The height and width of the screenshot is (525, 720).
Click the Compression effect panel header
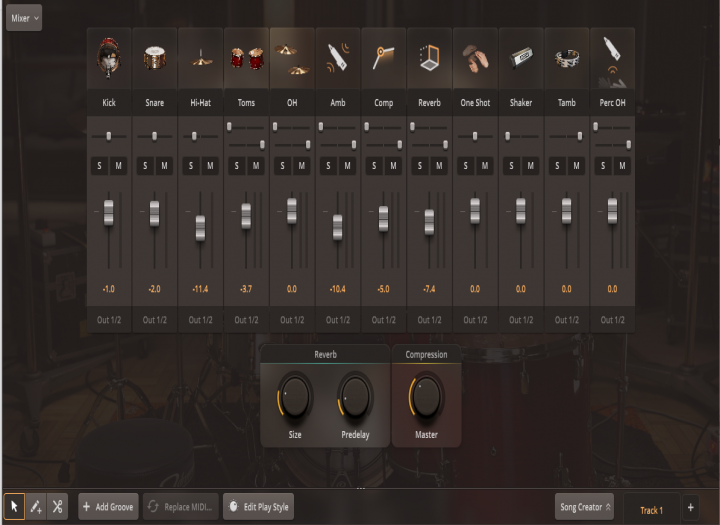pos(426,354)
